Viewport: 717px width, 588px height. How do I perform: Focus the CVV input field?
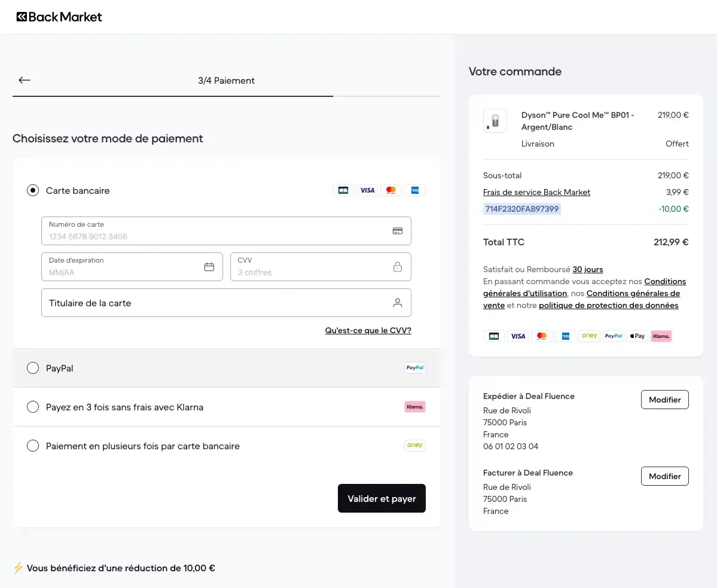pos(321,267)
